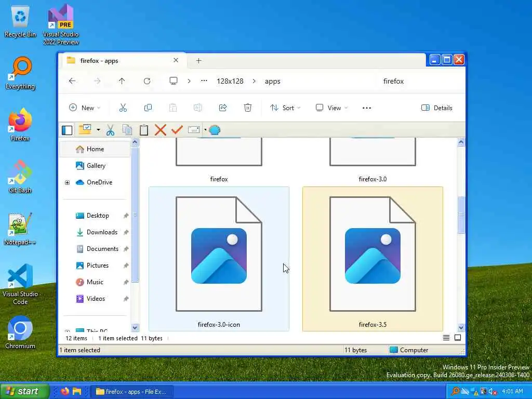Click the firefox-3.0 file name label

(x=373, y=179)
